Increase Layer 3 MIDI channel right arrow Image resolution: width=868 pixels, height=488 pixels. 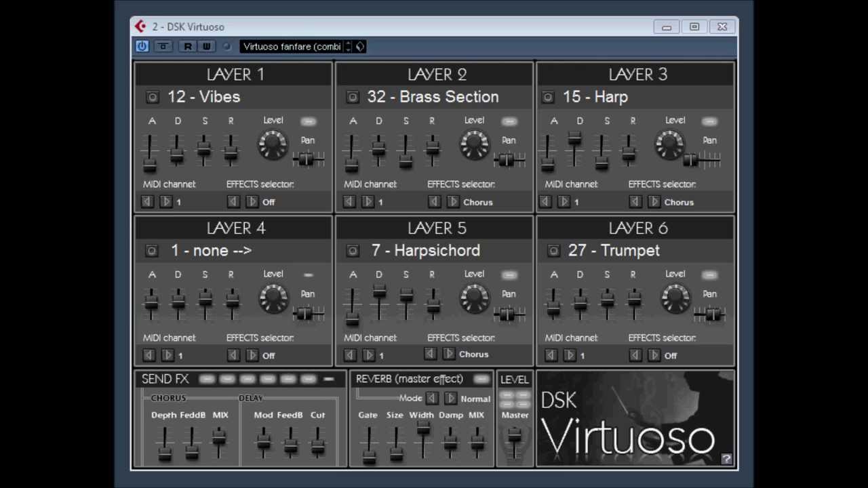coord(564,201)
